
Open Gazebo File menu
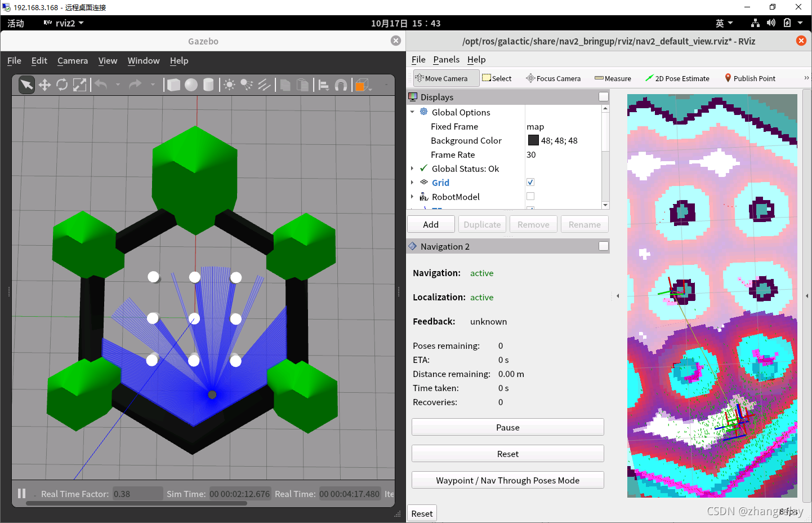[x=14, y=61]
